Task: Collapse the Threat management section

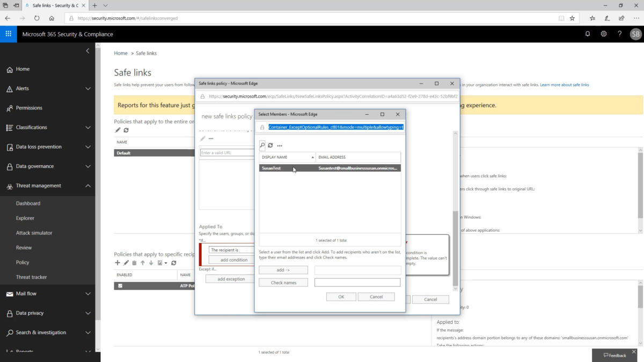Action: 88,186
